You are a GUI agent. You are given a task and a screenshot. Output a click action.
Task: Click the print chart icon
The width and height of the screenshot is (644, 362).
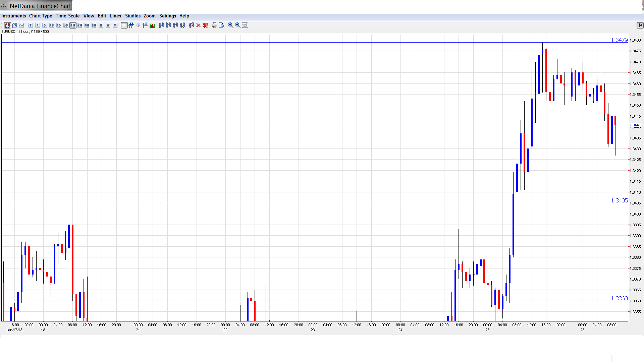[x=214, y=25]
